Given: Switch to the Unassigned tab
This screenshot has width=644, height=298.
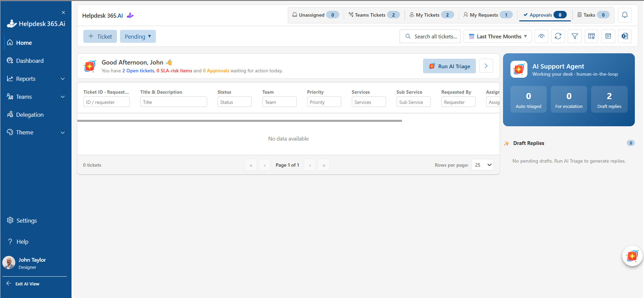Looking at the screenshot, I should (x=315, y=15).
